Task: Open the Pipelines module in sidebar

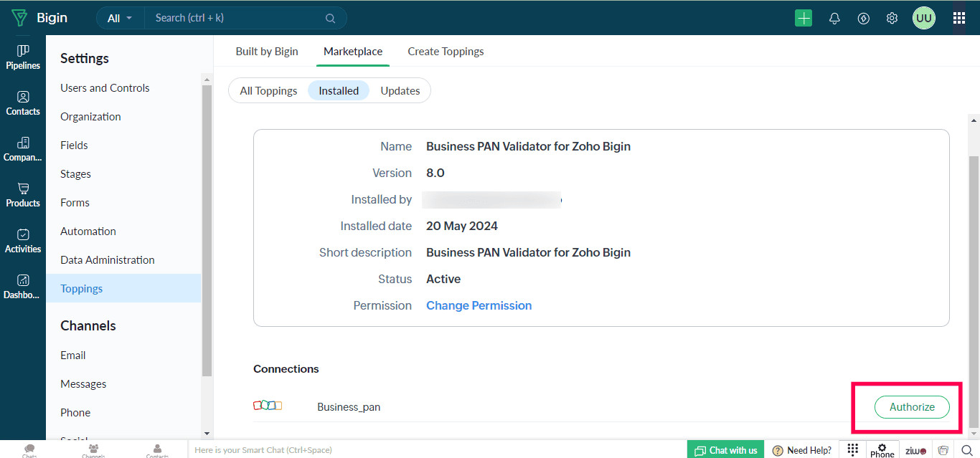Action: [23, 57]
